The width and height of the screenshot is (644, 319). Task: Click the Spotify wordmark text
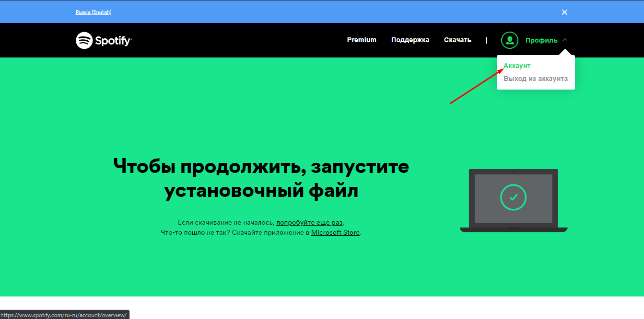(113, 41)
